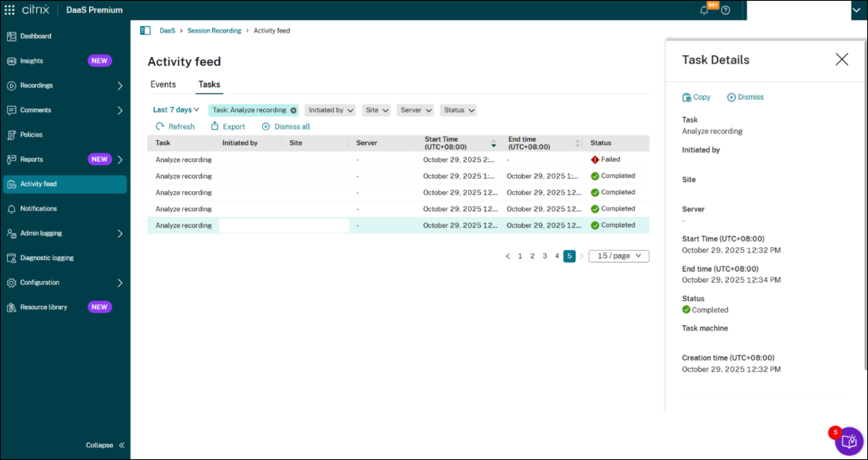Screen dimensions: 868x460
Task: Remove the Task: Analyze recording filter chip
Action: click(293, 110)
